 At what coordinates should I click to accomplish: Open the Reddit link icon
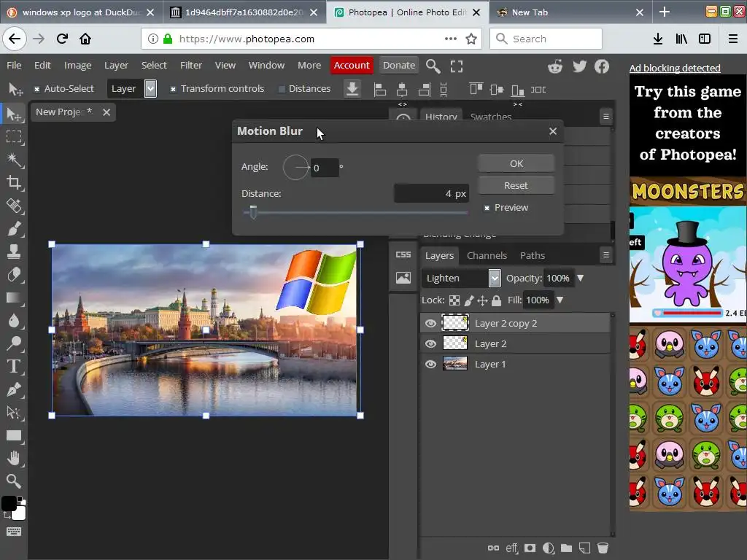(555, 66)
